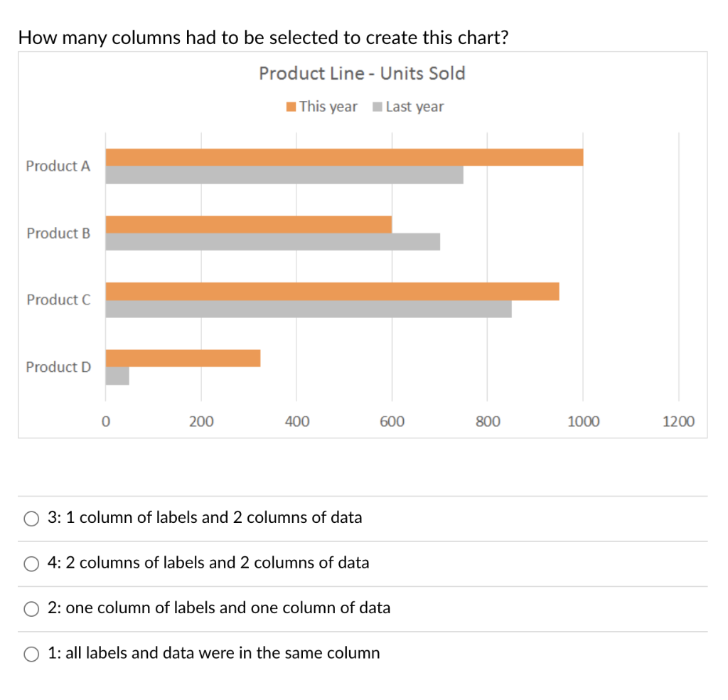Click the 'Product A' axis label
This screenshot has height=700, width=728.
point(58,166)
